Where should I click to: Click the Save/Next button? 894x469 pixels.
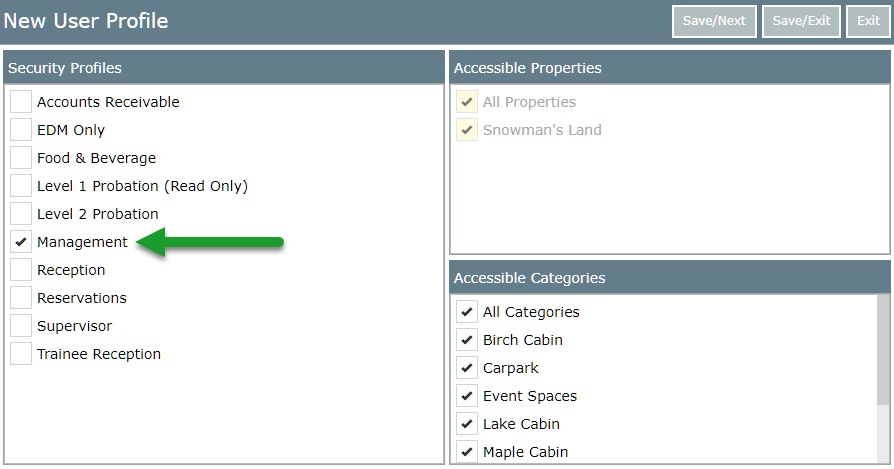click(x=714, y=21)
